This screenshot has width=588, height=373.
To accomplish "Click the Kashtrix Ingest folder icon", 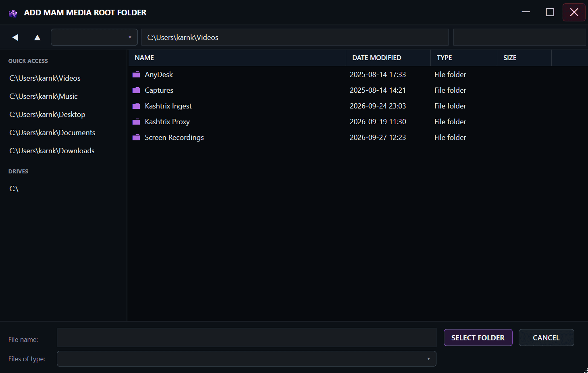I will coord(136,106).
